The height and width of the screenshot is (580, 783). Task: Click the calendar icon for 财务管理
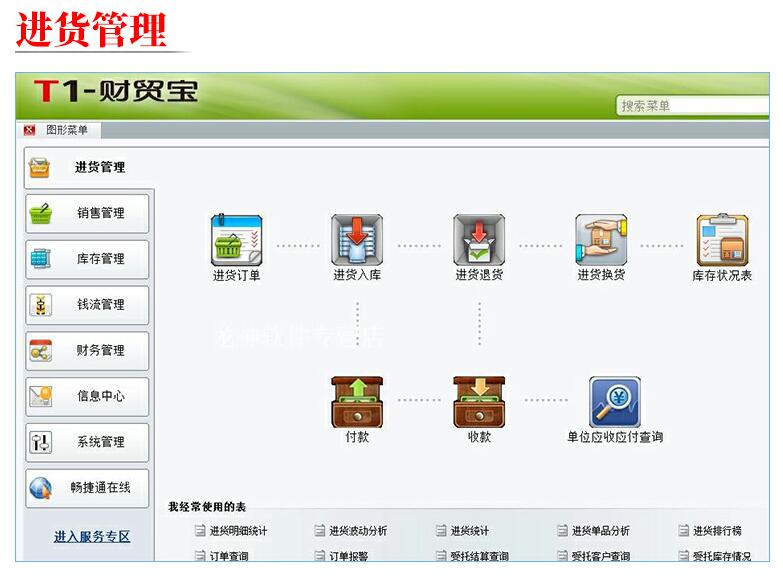(x=40, y=351)
